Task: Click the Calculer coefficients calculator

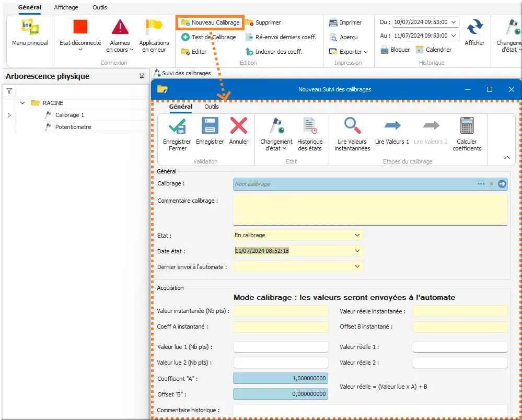Action: 467,125
